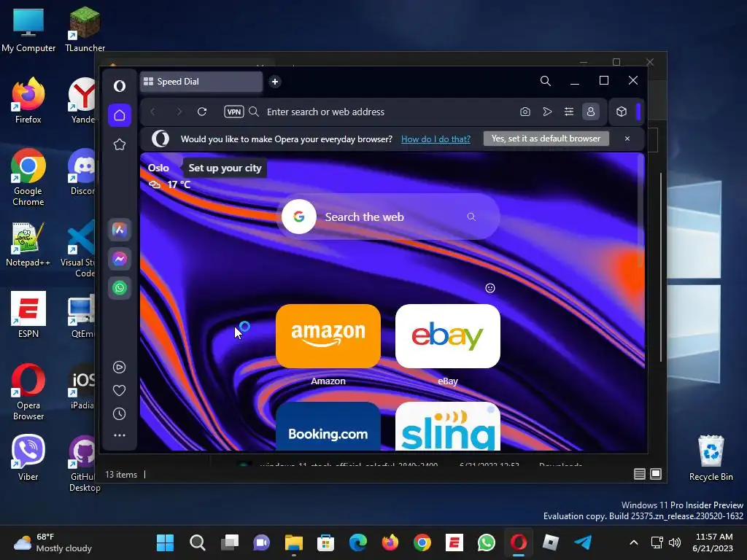747x560 pixels.
Task: Open WhatsApp in the Opera sidebar
Action: pos(120,288)
